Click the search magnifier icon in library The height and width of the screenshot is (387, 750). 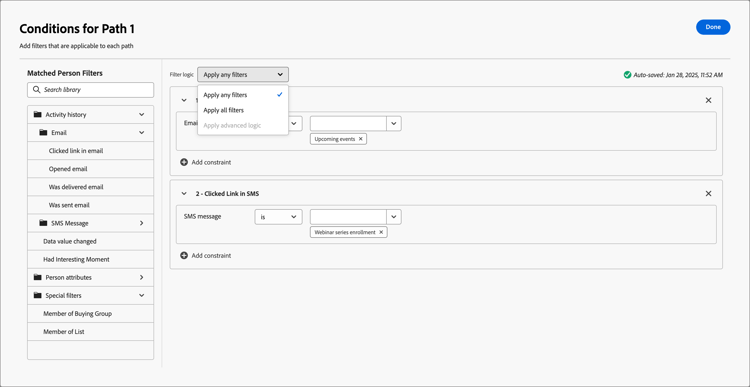tap(36, 90)
